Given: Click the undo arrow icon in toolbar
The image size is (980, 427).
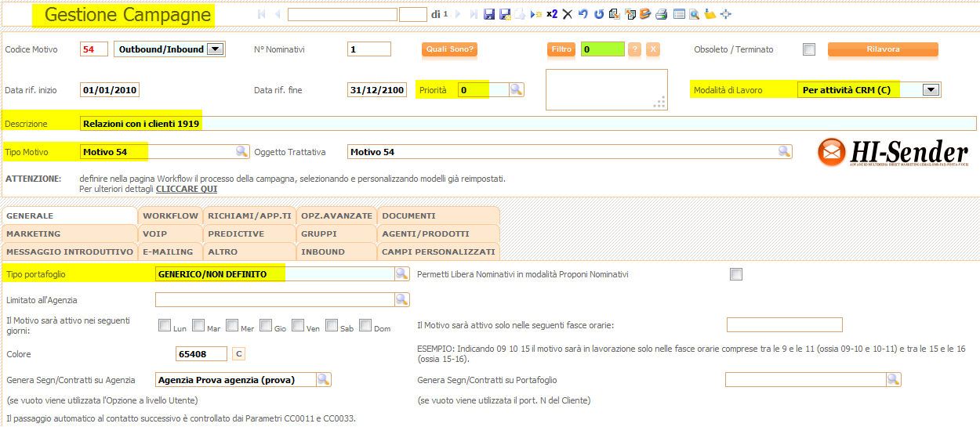Looking at the screenshot, I should [583, 14].
